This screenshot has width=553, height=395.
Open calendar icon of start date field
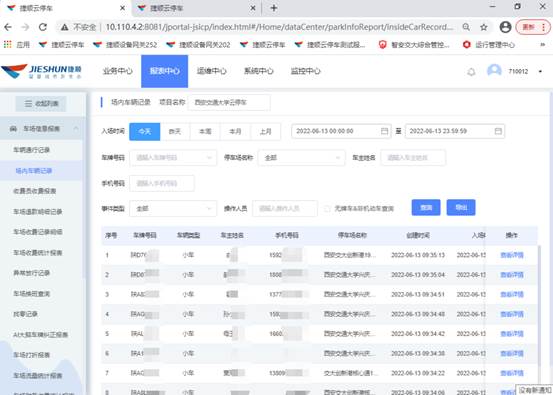[384, 131]
